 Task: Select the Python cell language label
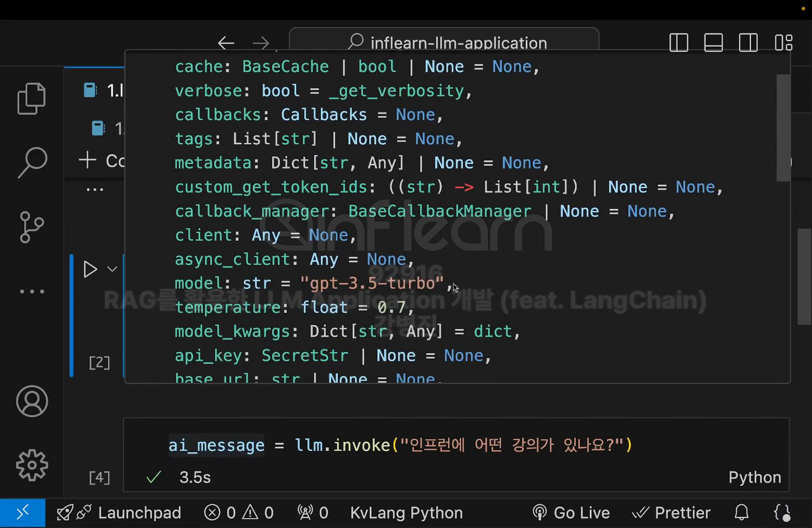point(755,477)
